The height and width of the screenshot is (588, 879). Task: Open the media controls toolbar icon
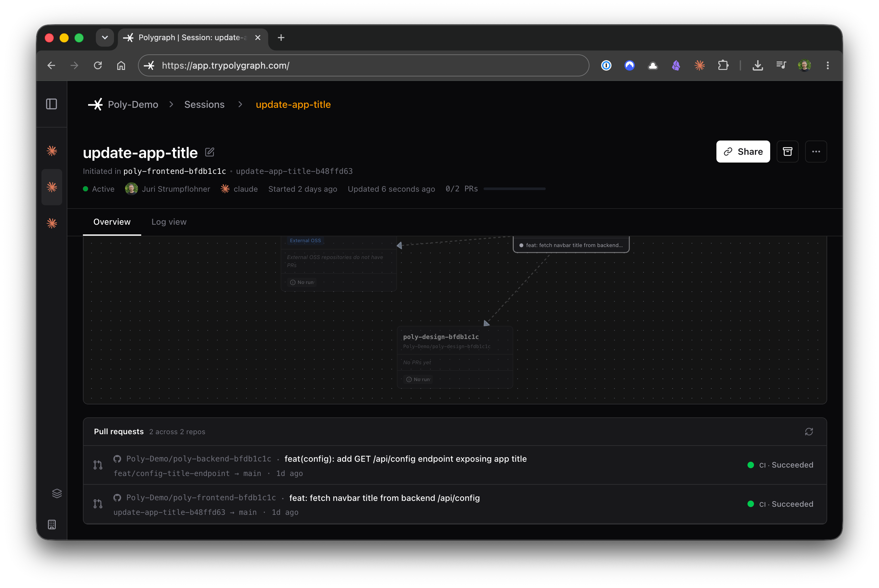781,66
